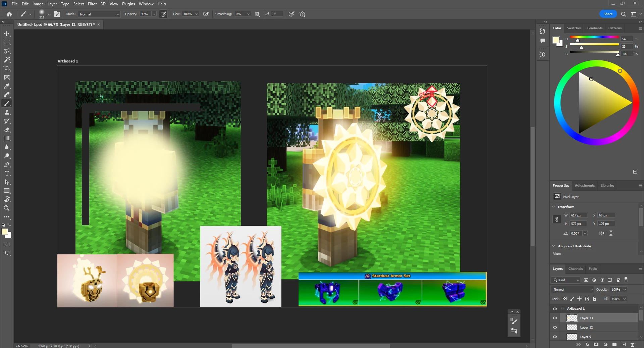
Task: Toggle Artboard 1 visibility eye
Action: click(555, 309)
